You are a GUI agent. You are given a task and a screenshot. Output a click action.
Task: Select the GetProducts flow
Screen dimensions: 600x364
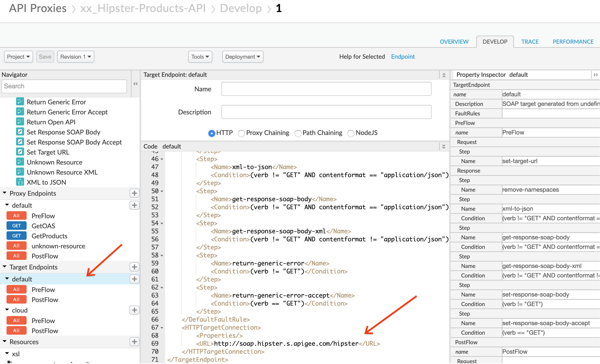pos(49,236)
